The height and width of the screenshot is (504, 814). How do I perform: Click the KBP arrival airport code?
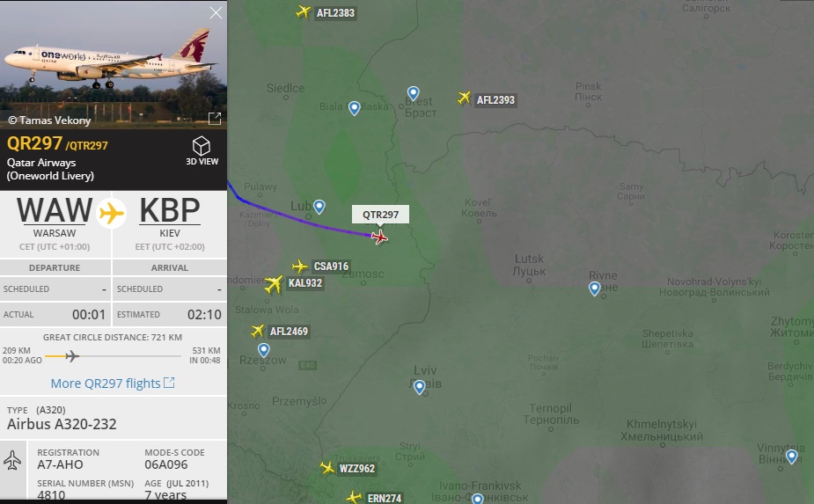[170, 211]
